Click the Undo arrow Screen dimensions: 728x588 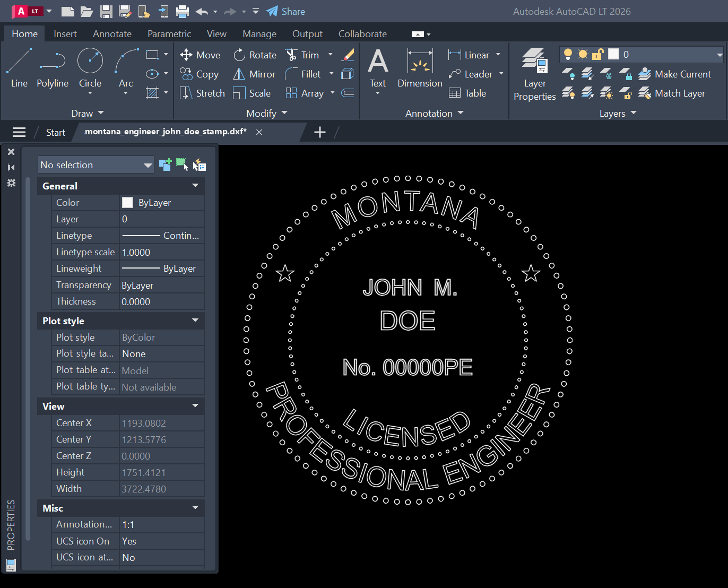[202, 11]
